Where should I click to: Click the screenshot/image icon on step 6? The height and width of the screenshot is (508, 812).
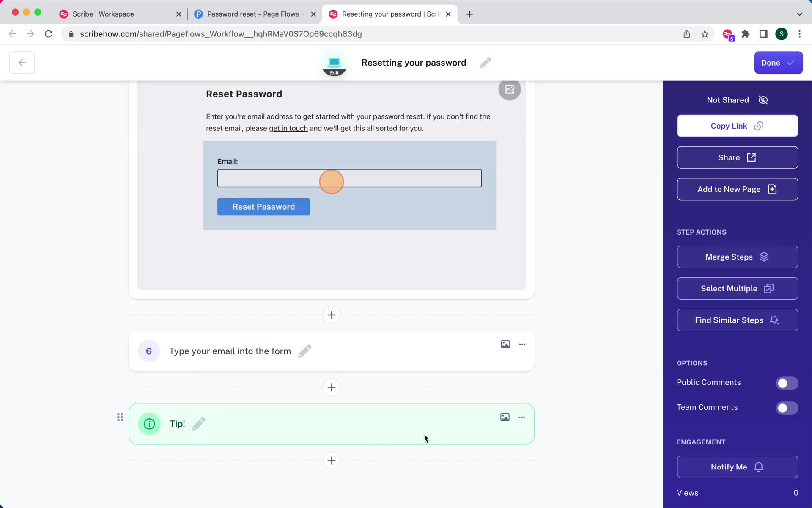[x=505, y=344]
